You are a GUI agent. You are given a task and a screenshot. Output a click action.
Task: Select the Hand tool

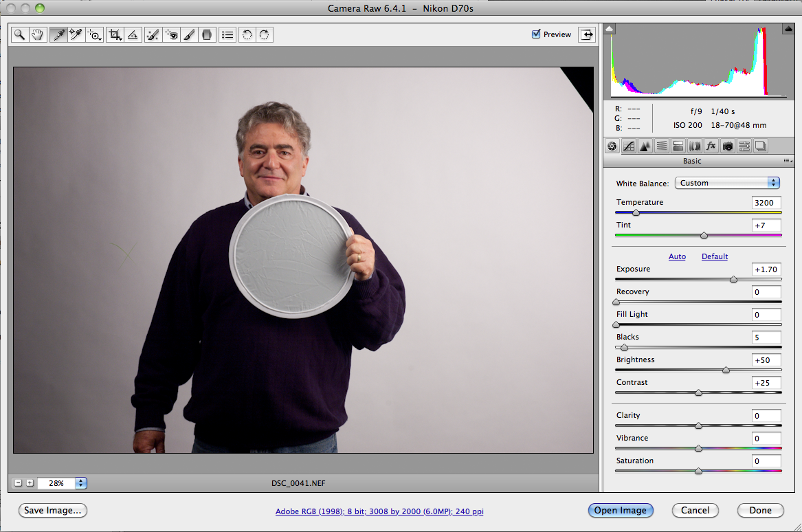pos(38,34)
